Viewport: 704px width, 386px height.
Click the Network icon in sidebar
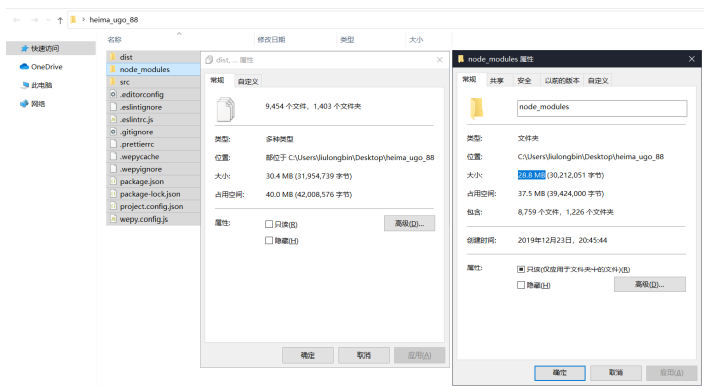tap(24, 104)
